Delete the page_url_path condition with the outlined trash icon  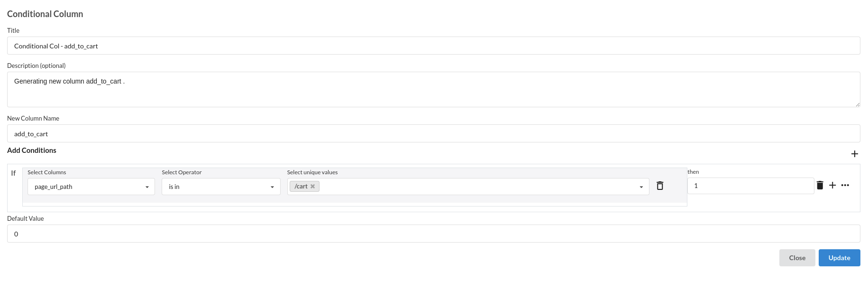[x=659, y=186]
